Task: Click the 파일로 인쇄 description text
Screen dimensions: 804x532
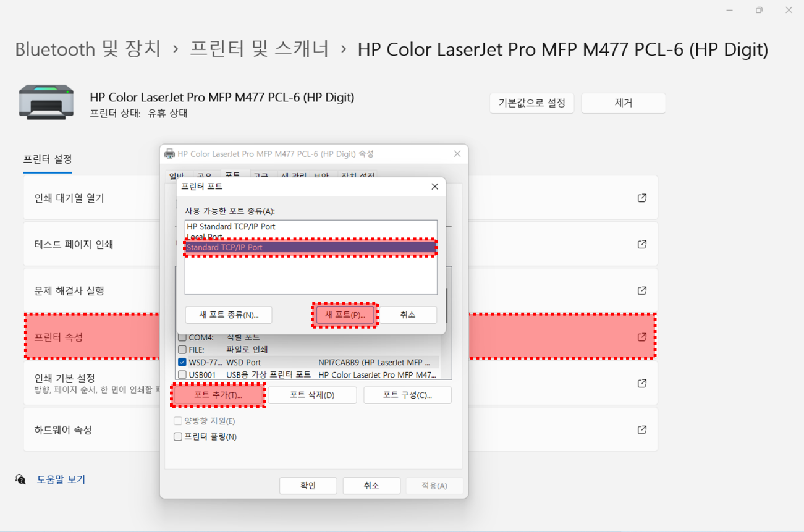Action: coord(247,350)
